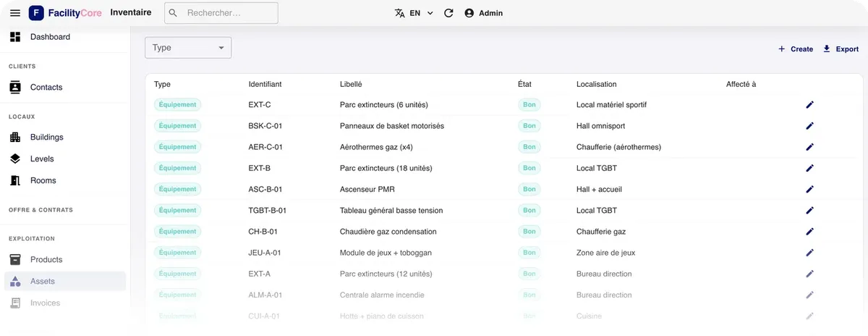The width and height of the screenshot is (868, 336).
Task: Open Invoices from the sidebar
Action: point(65,303)
